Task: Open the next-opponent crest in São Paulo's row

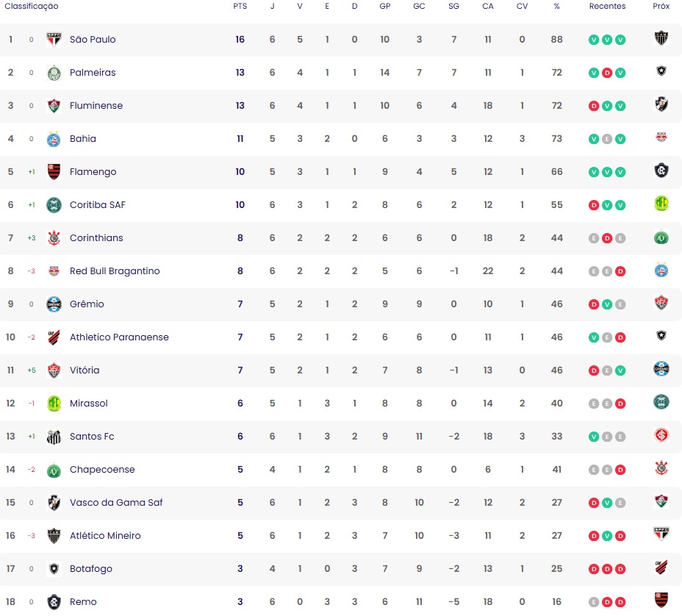Action: (x=661, y=38)
